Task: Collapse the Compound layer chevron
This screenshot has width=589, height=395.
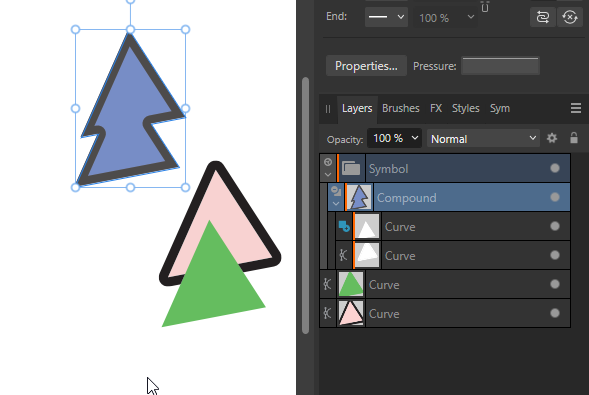Action: [x=336, y=204]
